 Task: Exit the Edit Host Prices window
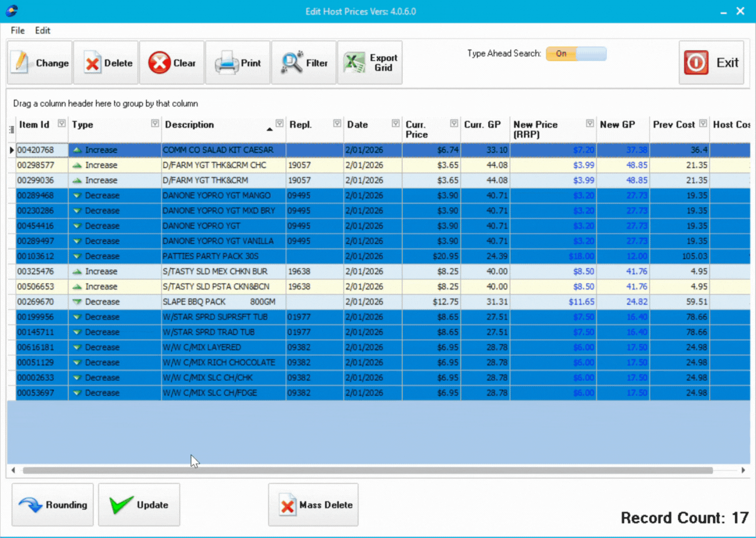coord(711,62)
